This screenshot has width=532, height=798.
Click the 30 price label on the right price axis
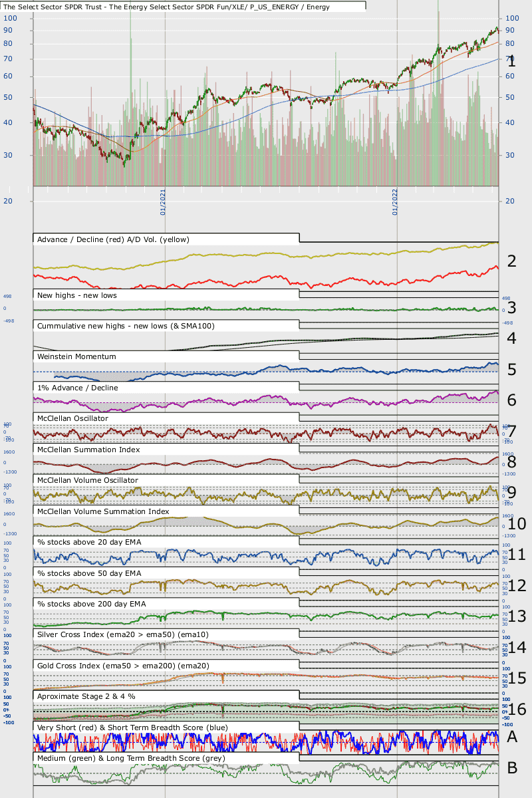point(511,155)
